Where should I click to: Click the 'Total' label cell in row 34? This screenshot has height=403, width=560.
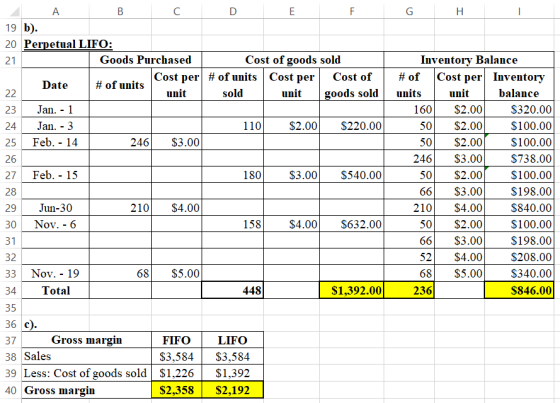coord(55,290)
